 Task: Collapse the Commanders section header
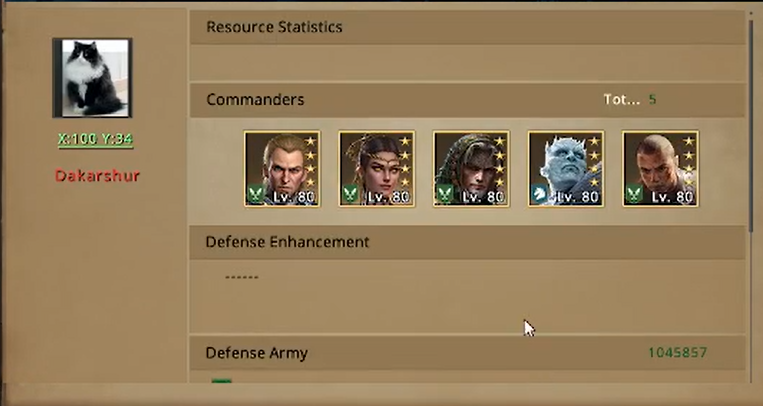[x=467, y=100]
